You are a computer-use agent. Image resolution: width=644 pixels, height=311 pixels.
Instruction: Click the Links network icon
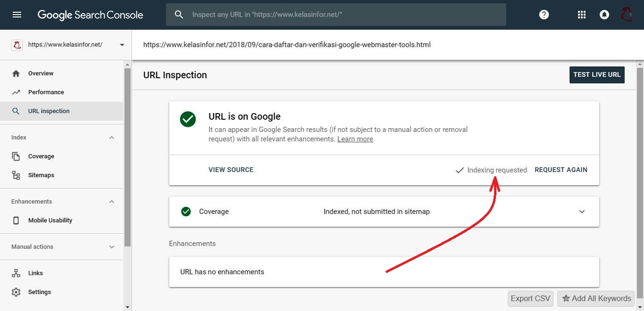click(x=16, y=273)
